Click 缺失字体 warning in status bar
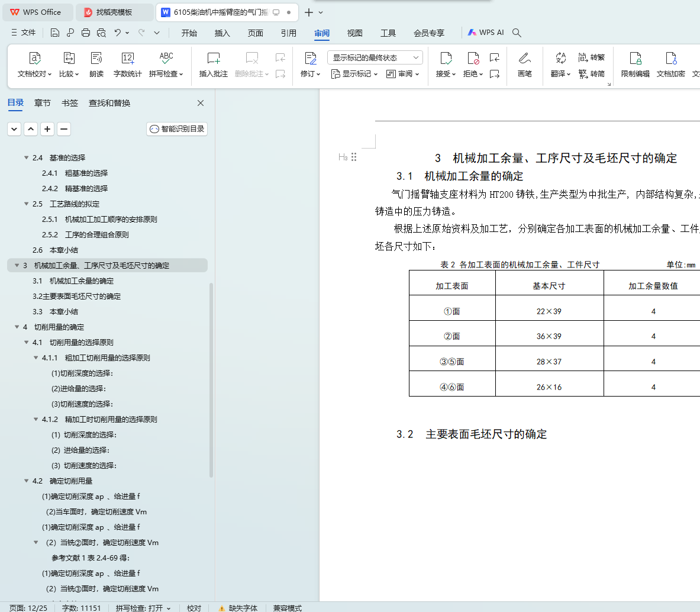The image size is (700, 612). [x=238, y=608]
